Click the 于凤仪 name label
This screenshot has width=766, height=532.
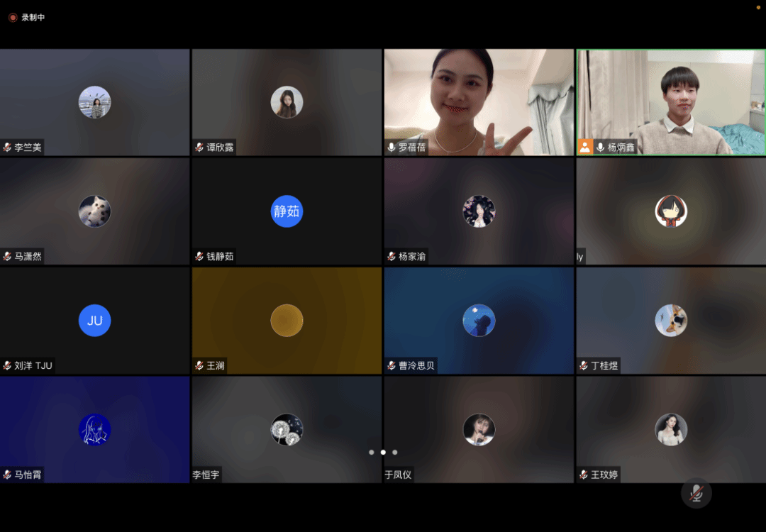pyautogui.click(x=398, y=475)
